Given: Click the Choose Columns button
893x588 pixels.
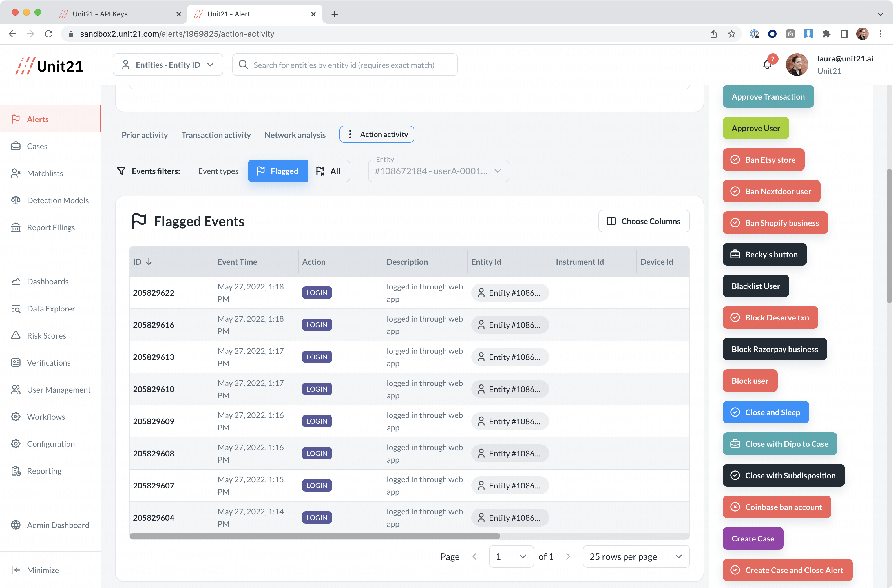Looking at the screenshot, I should pos(644,221).
